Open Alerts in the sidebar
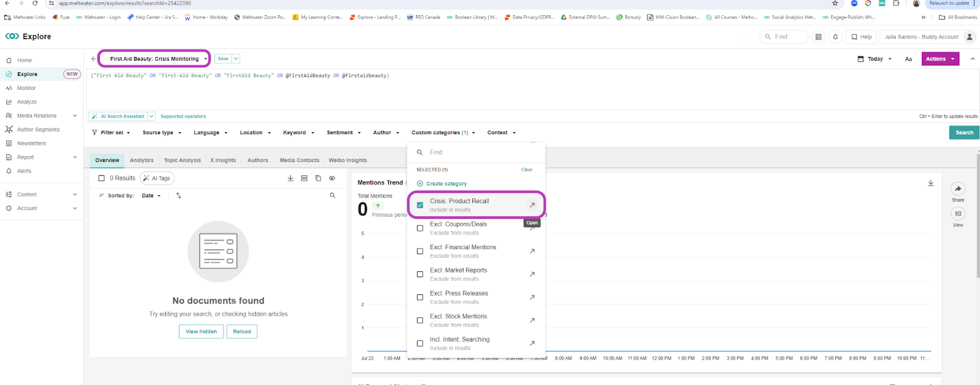The height and width of the screenshot is (385, 980). pos(24,171)
